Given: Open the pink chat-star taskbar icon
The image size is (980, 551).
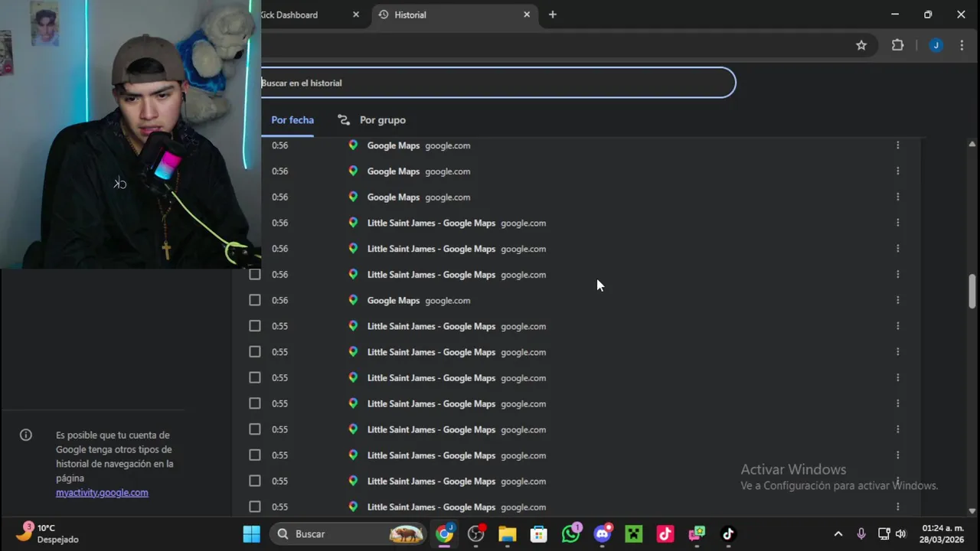Looking at the screenshot, I should click(x=697, y=534).
